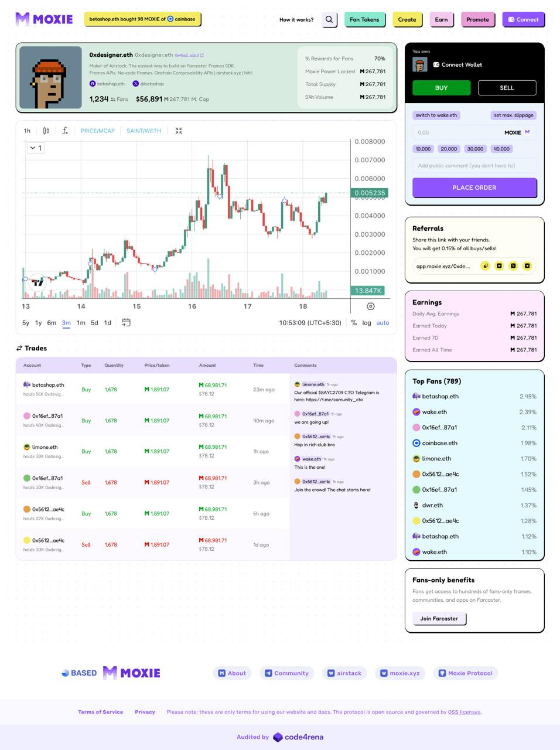Open set max. slippage option
Viewport: 560px width, 750px height.
[514, 115]
